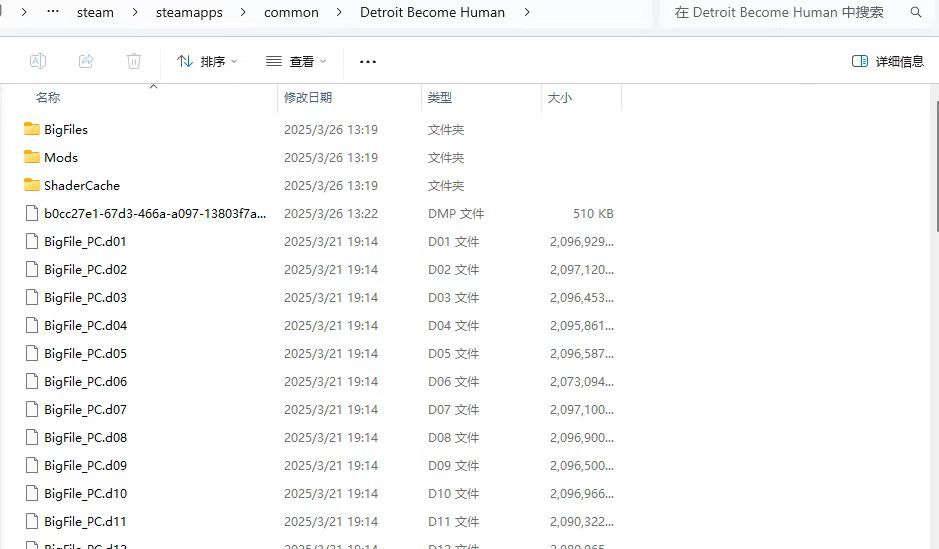Click the Mods folder name
This screenshot has width=939, height=549.
[61, 157]
